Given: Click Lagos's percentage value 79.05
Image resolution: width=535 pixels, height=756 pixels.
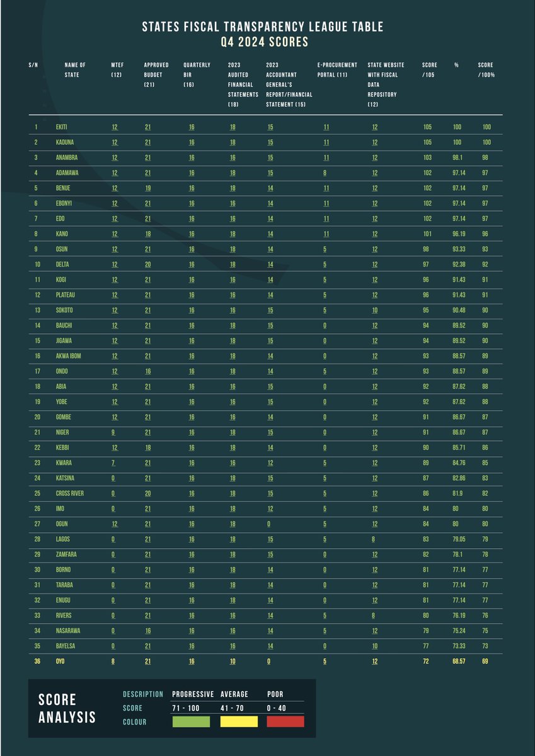Looking at the screenshot, I should tap(459, 539).
